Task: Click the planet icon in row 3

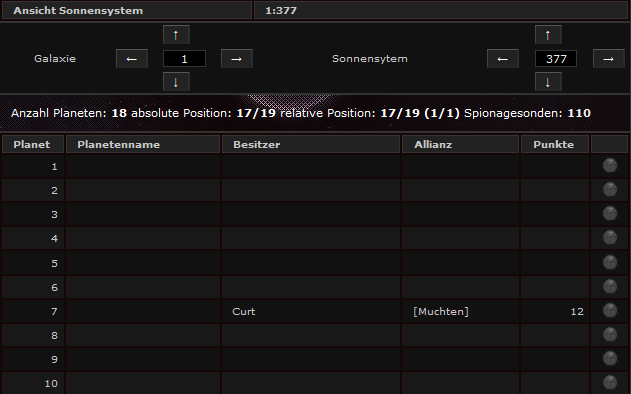Action: tap(610, 214)
